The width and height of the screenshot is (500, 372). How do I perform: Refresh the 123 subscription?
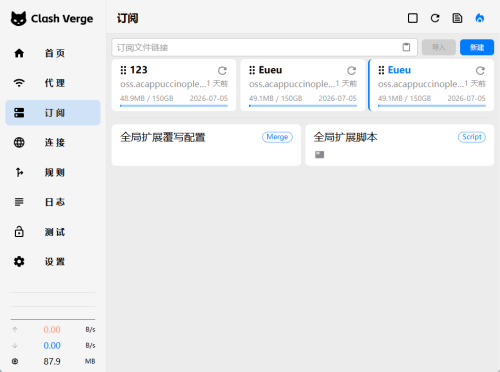tap(222, 70)
